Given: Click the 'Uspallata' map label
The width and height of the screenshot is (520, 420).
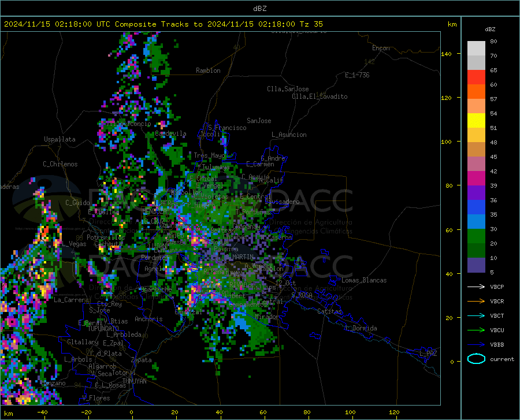Looking at the screenshot, I should 60,139.
